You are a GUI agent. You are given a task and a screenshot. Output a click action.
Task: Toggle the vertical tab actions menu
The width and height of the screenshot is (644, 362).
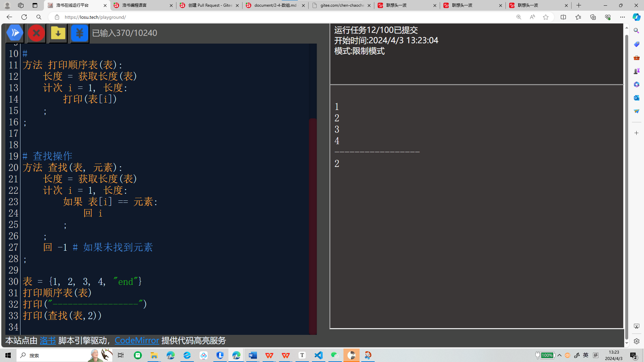[x=35, y=5]
